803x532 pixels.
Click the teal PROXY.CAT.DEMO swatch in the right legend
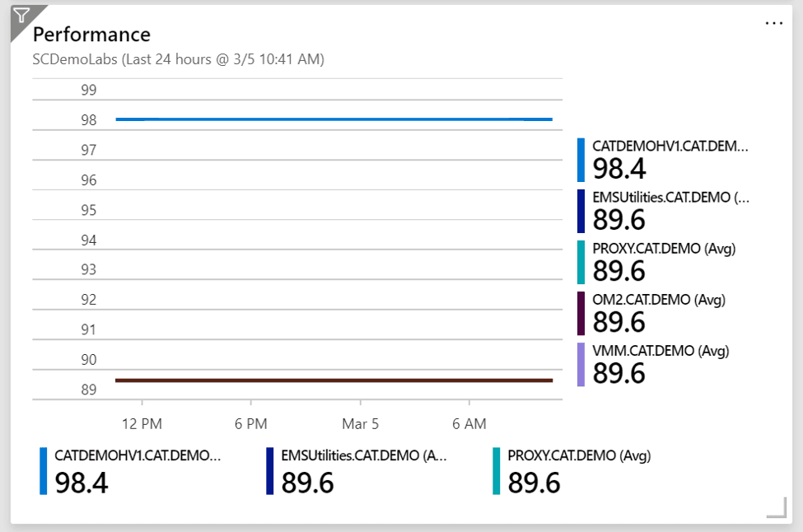pyautogui.click(x=581, y=262)
